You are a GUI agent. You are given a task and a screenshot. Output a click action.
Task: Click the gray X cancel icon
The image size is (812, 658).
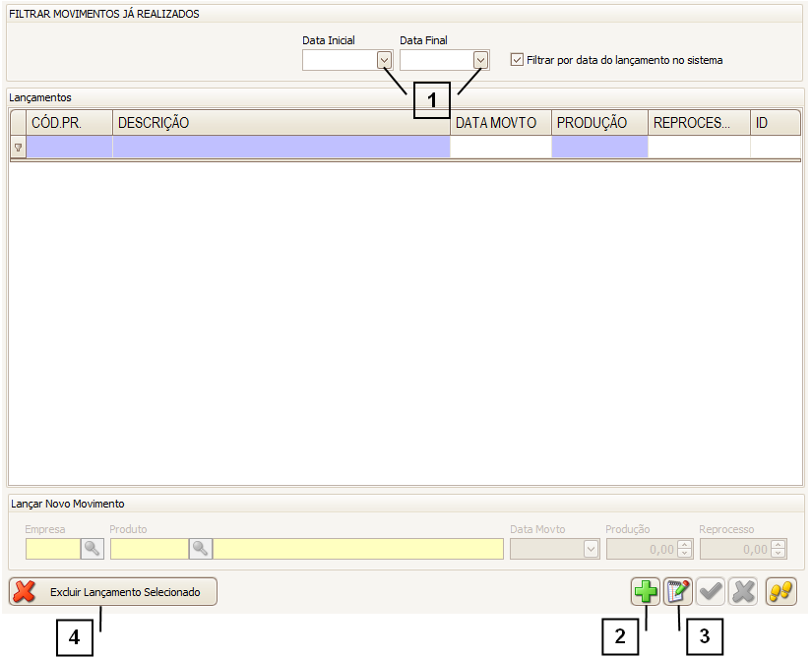pyautogui.click(x=743, y=592)
